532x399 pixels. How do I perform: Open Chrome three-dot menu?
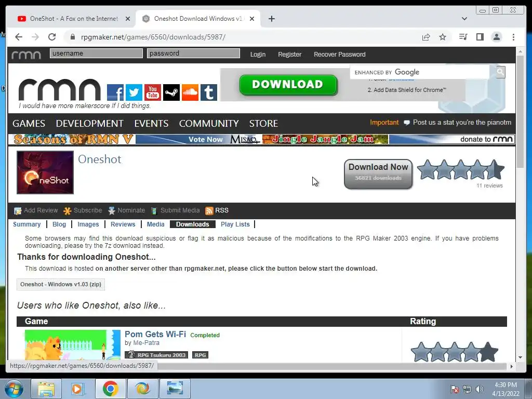[513, 37]
